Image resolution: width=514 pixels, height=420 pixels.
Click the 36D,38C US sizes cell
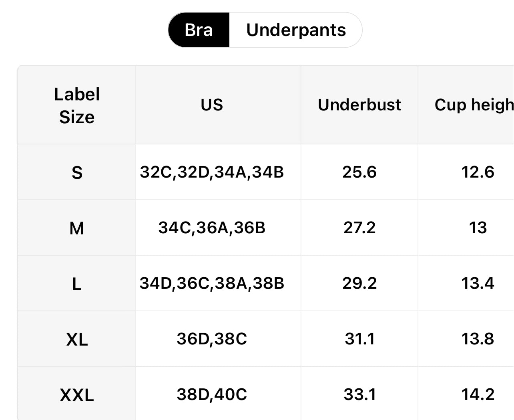coord(212,339)
